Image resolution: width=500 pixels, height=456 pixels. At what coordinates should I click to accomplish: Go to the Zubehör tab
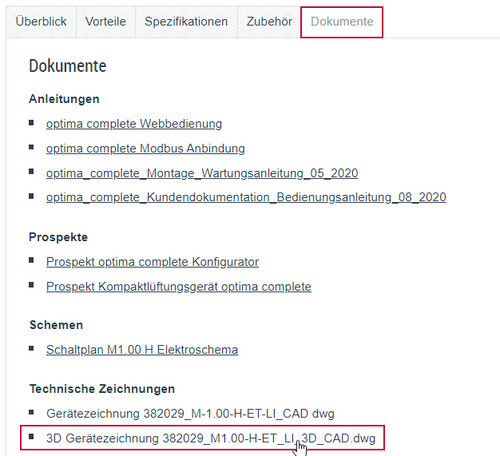point(269,22)
